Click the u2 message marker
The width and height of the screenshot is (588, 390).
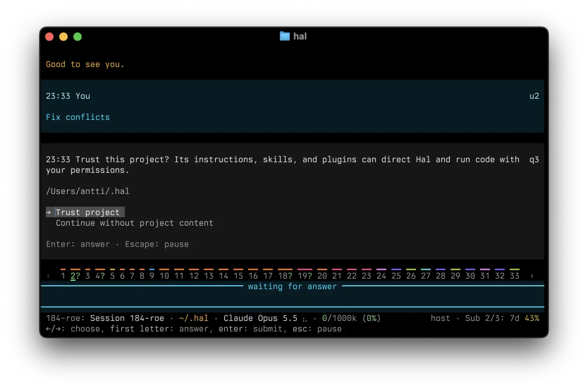point(534,96)
